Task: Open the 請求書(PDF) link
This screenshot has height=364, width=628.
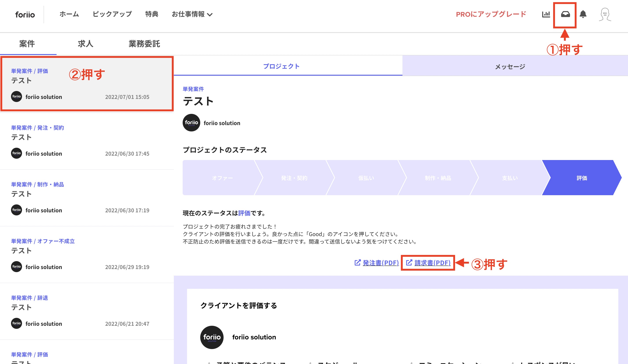Action: 433,263
